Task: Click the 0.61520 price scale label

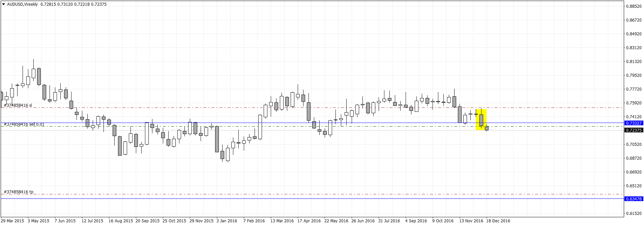Action: (x=634, y=214)
